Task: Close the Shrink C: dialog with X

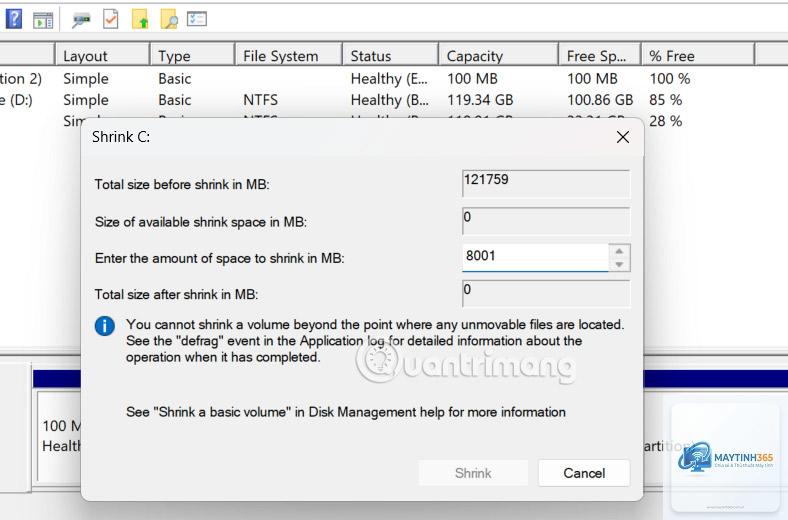Action: point(623,137)
